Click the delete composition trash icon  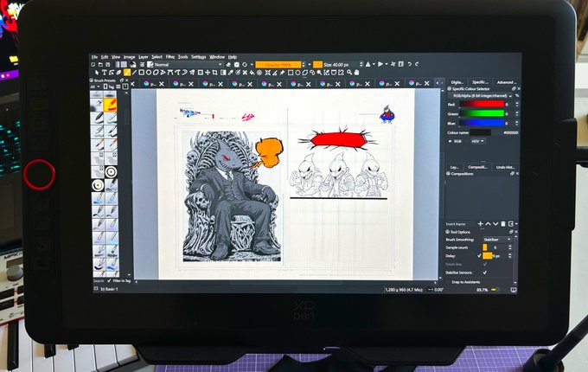coord(503,224)
